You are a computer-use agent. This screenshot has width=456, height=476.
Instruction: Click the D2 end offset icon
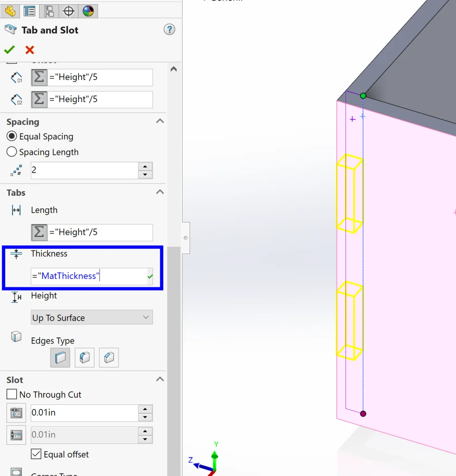16,99
